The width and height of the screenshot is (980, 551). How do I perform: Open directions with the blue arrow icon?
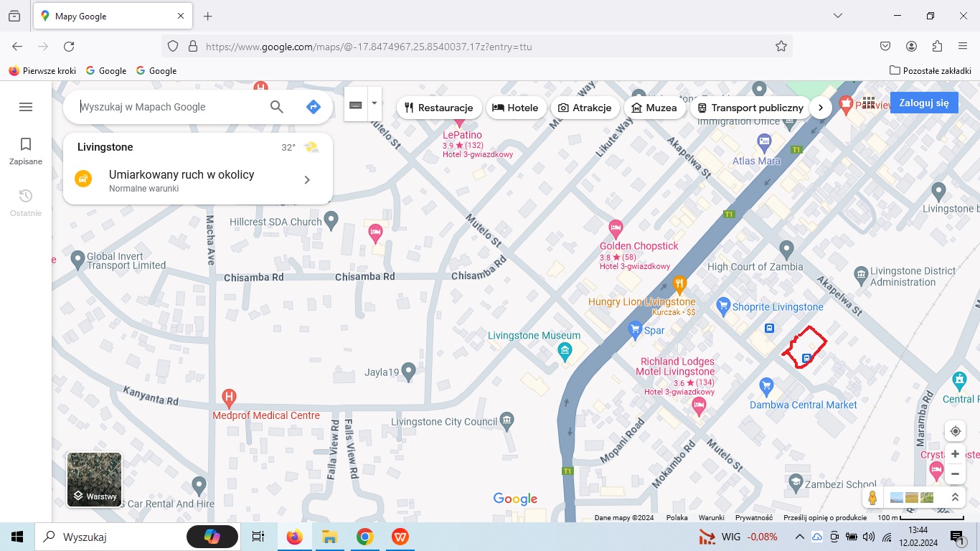(313, 107)
